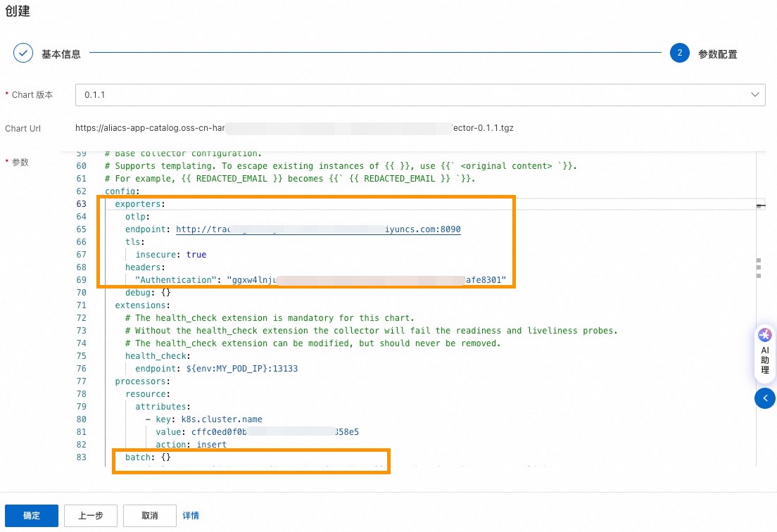Go back with 上一步 button
This screenshot has width=777, height=532.
[91, 516]
